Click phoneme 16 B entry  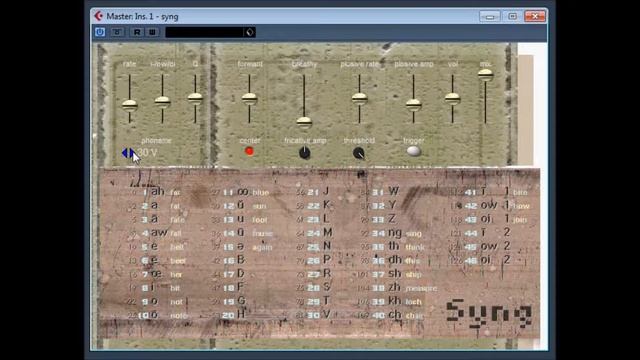pyautogui.click(x=234, y=260)
